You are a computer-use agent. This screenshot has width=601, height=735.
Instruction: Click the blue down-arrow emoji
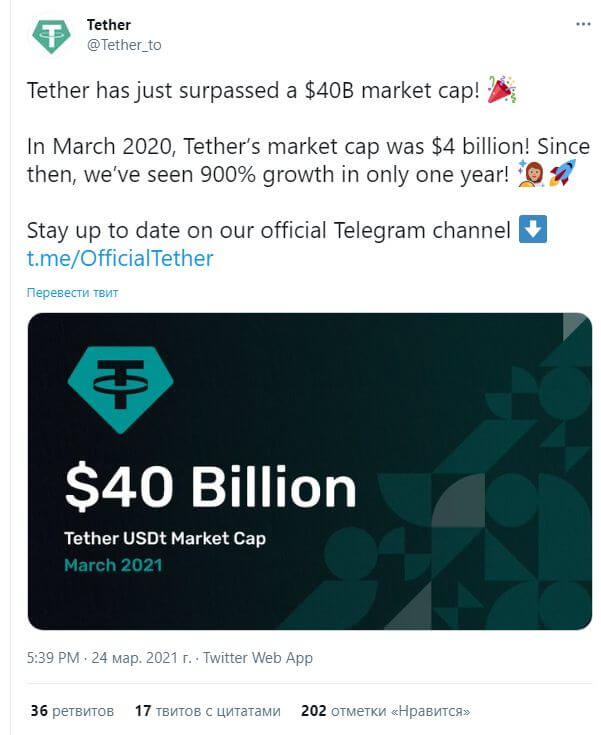point(533,229)
